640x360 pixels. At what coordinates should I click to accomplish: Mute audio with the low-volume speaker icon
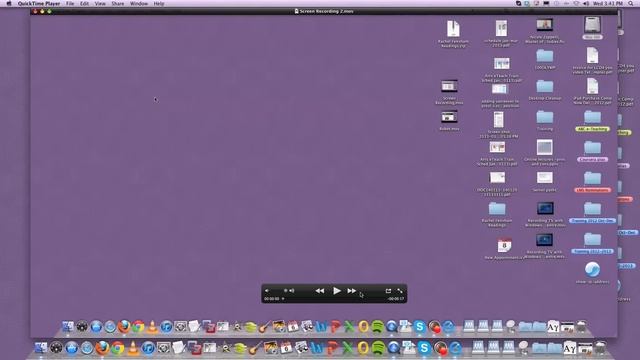267,291
